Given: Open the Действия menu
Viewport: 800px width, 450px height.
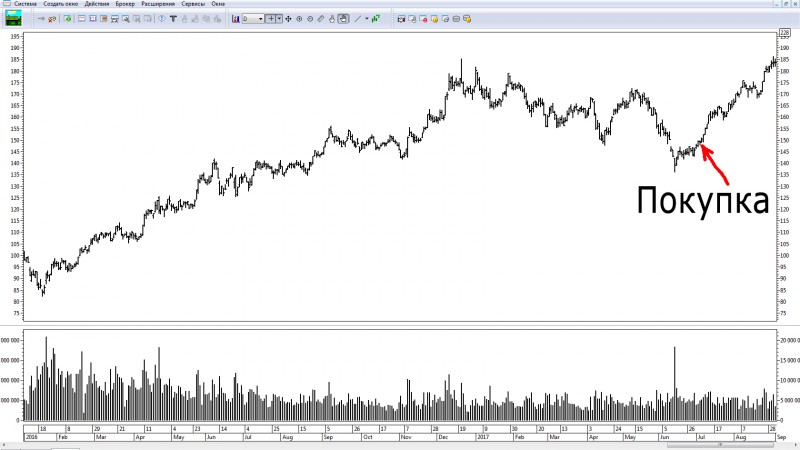Looking at the screenshot, I should coord(97,4).
